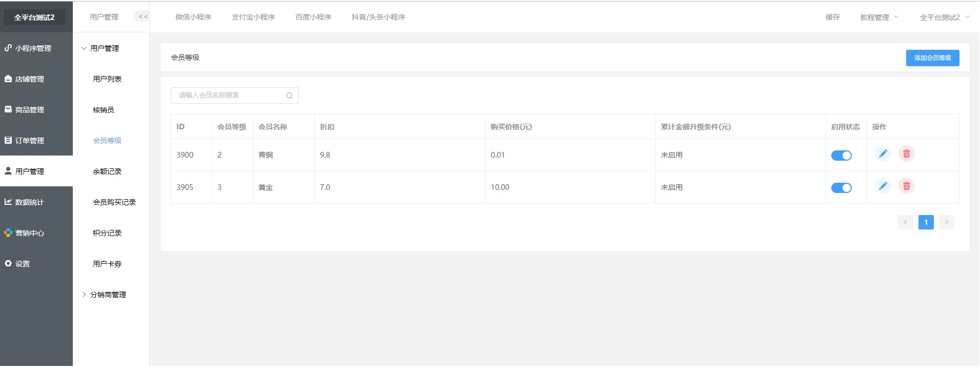Open 余额记录 submenu item
The image size is (980, 367).
tap(107, 171)
